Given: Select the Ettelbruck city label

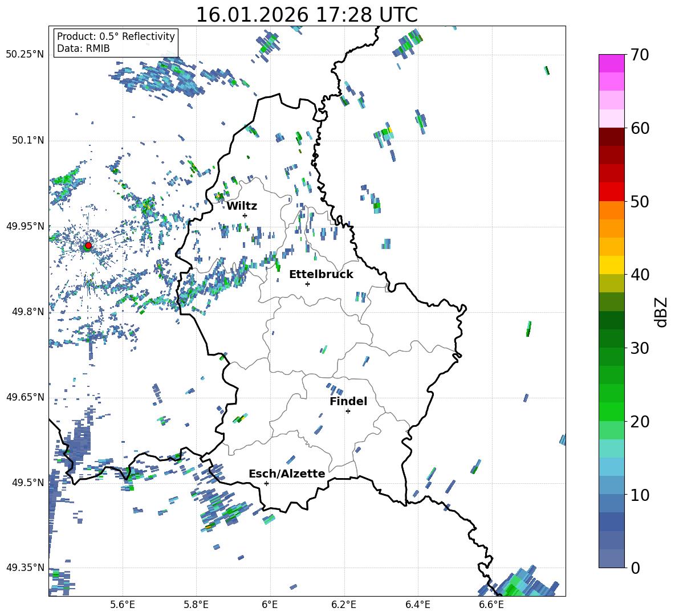Looking at the screenshot, I should point(321,274).
